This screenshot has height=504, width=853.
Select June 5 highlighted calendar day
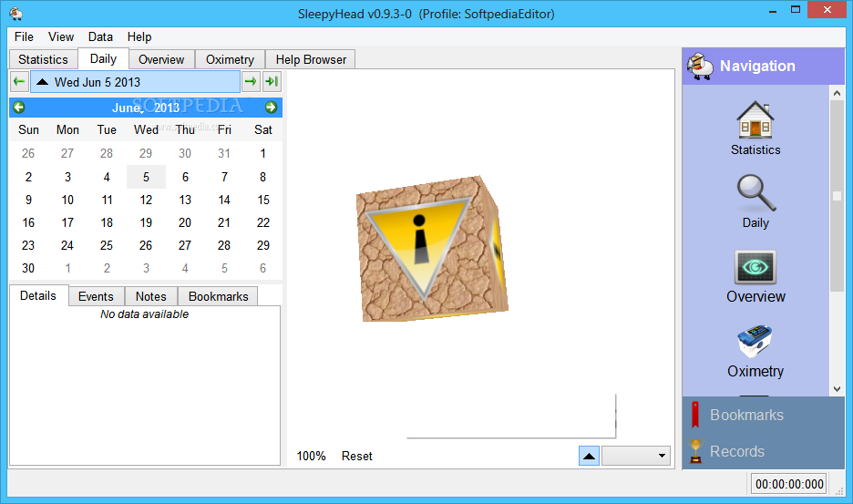click(x=146, y=177)
